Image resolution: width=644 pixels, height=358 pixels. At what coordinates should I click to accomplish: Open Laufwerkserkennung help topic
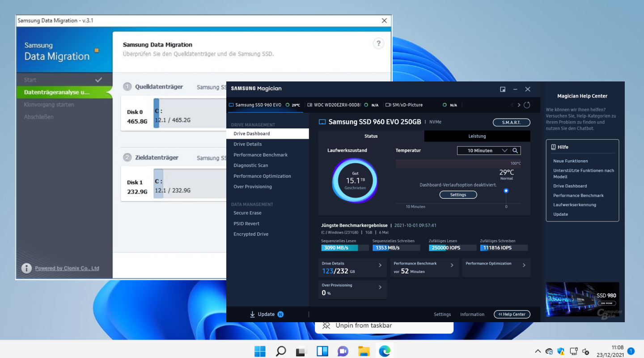(575, 205)
